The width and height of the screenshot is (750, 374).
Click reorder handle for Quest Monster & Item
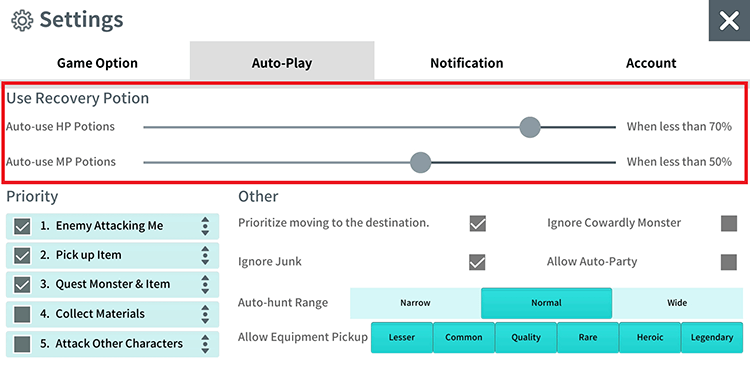pos(205,285)
